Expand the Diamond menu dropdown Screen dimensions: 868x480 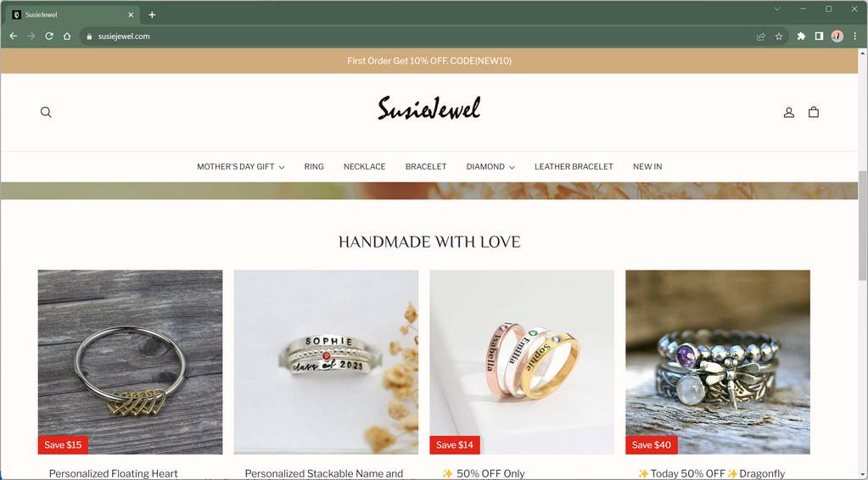[x=490, y=166]
